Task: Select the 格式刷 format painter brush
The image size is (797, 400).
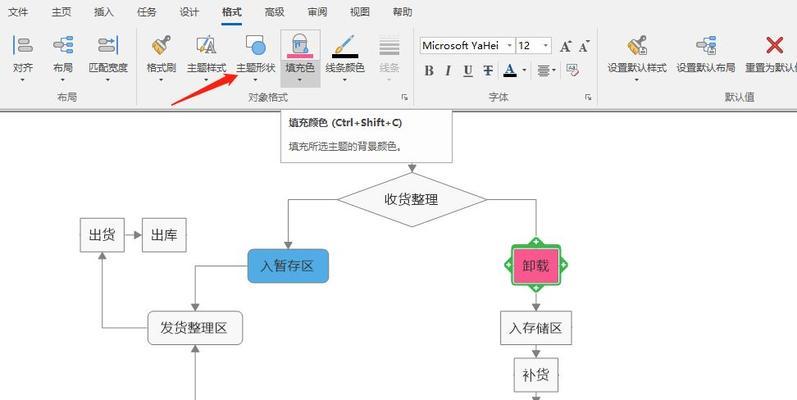Action: 161,45
